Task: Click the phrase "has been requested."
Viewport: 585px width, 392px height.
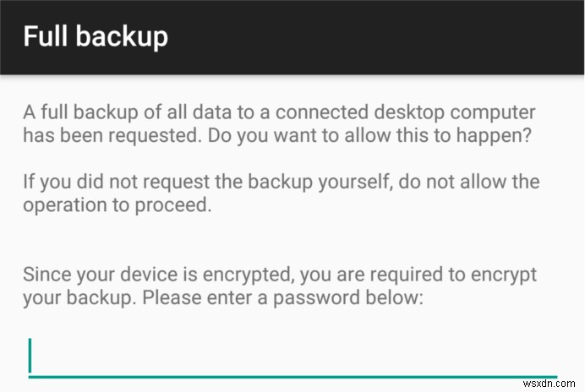Action: (105, 135)
